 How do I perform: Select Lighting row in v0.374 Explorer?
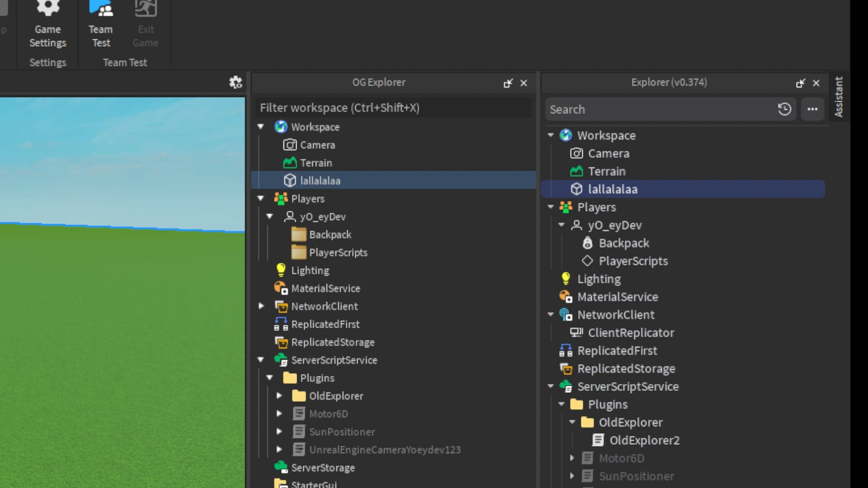click(x=683, y=279)
